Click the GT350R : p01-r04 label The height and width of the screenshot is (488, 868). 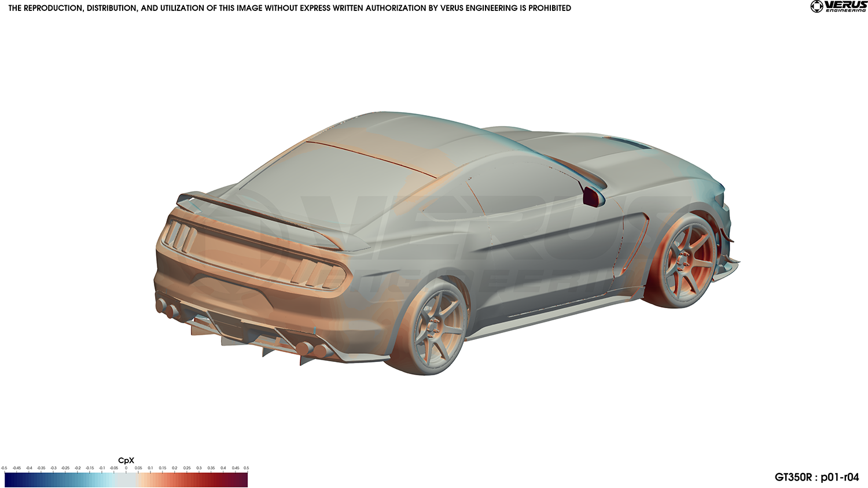point(816,477)
